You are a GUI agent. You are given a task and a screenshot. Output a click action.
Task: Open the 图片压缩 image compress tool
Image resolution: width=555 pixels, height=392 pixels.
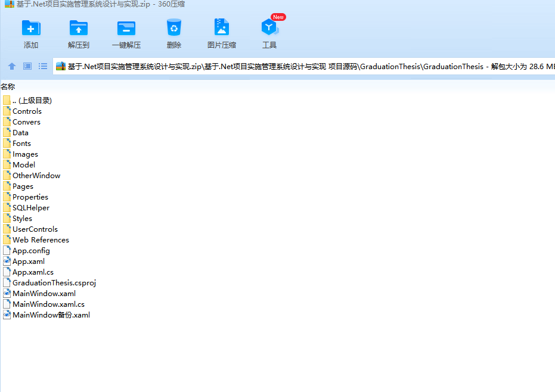[x=222, y=27]
